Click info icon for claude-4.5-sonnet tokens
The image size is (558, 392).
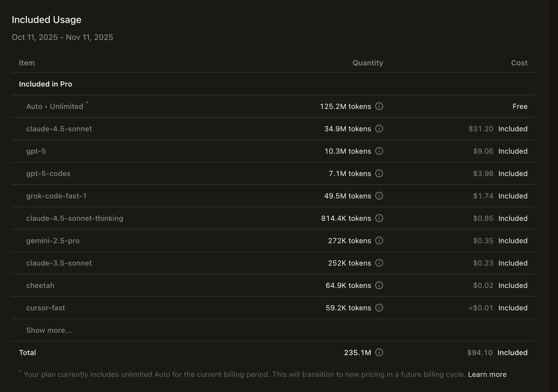coord(379,129)
